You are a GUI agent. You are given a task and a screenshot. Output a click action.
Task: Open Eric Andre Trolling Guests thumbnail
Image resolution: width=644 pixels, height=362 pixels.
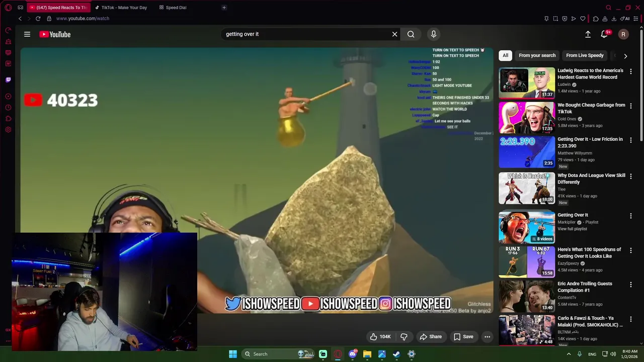point(527,296)
